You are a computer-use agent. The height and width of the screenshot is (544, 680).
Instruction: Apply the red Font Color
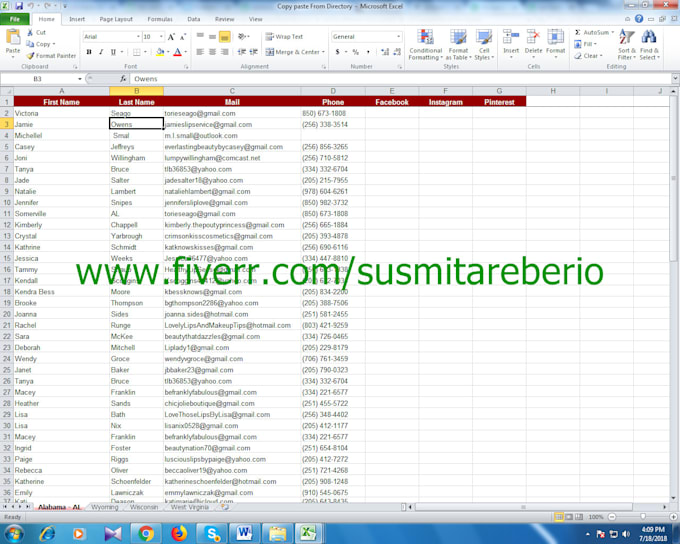pos(177,52)
